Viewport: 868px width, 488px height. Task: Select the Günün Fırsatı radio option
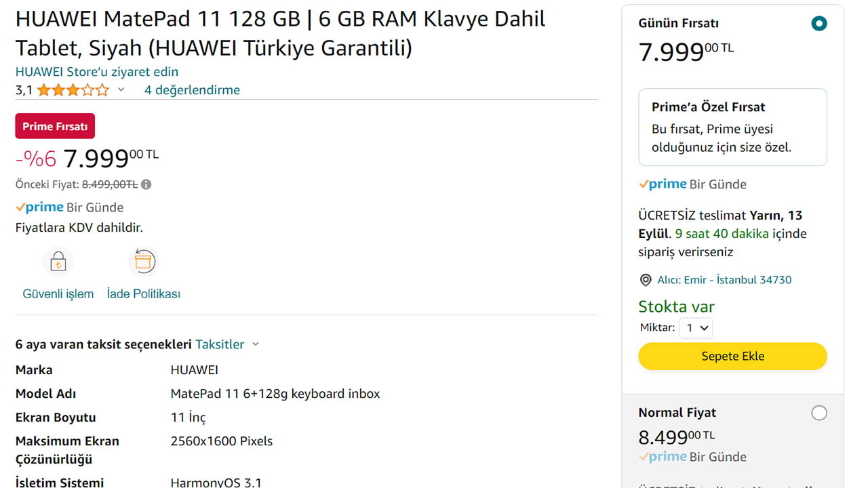pyautogui.click(x=819, y=24)
